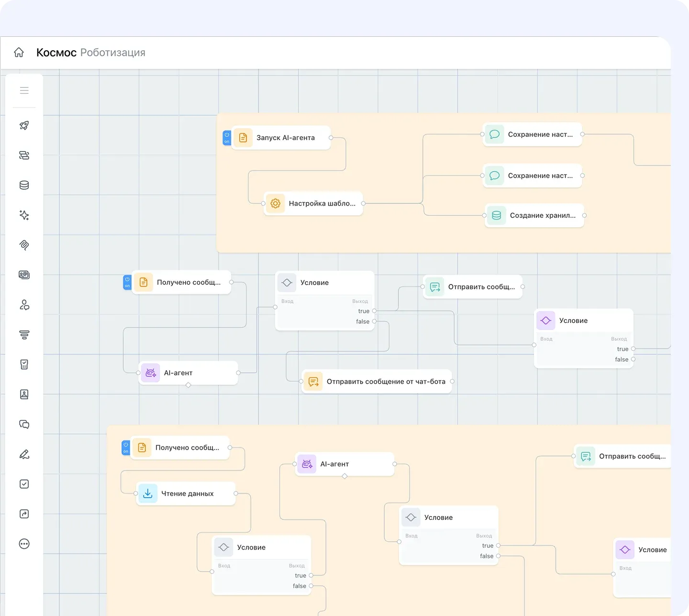Click the Создание хранил... node output port
689x616 pixels.
click(x=584, y=216)
